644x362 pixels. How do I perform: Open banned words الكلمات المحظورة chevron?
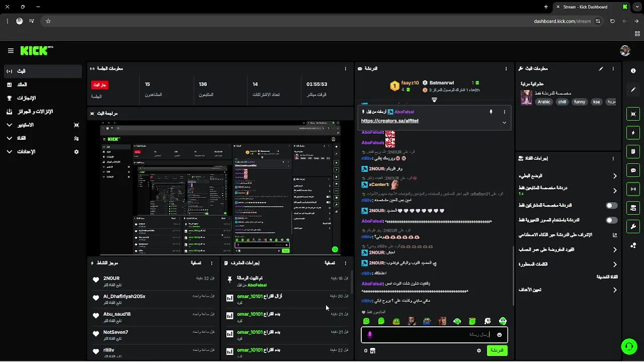pos(615,264)
